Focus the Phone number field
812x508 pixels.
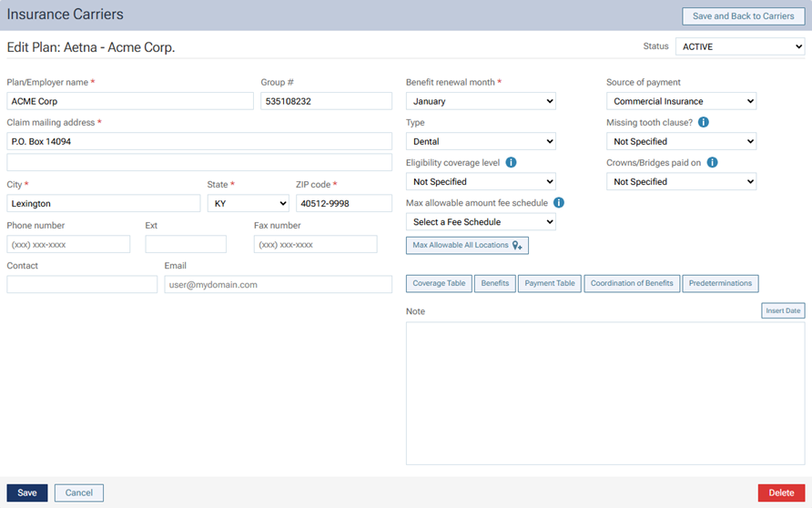click(x=68, y=244)
